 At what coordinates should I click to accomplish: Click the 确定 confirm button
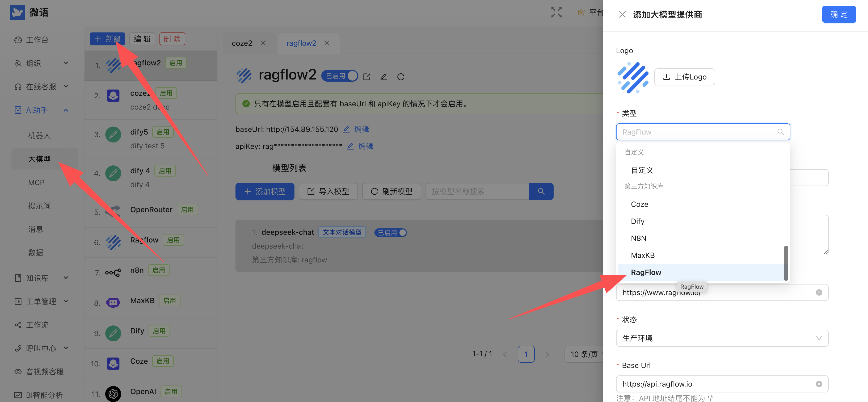click(839, 14)
